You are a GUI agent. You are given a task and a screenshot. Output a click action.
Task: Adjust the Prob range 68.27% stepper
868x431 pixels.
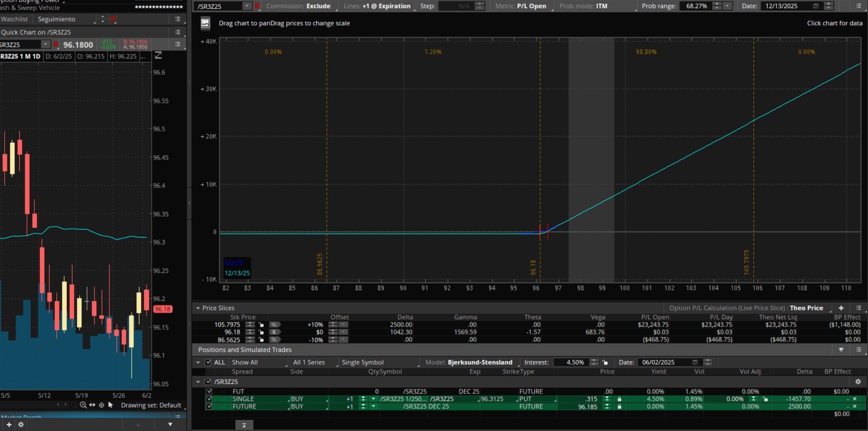(x=717, y=6)
